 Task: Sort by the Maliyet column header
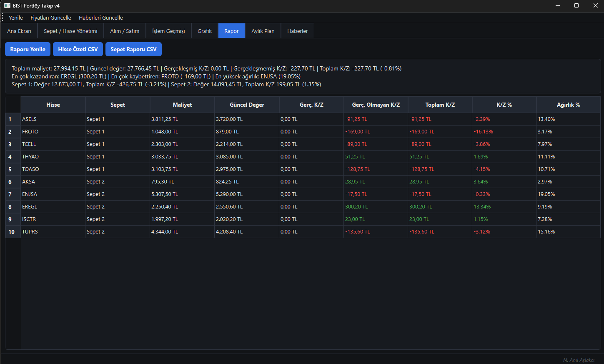[x=182, y=105]
